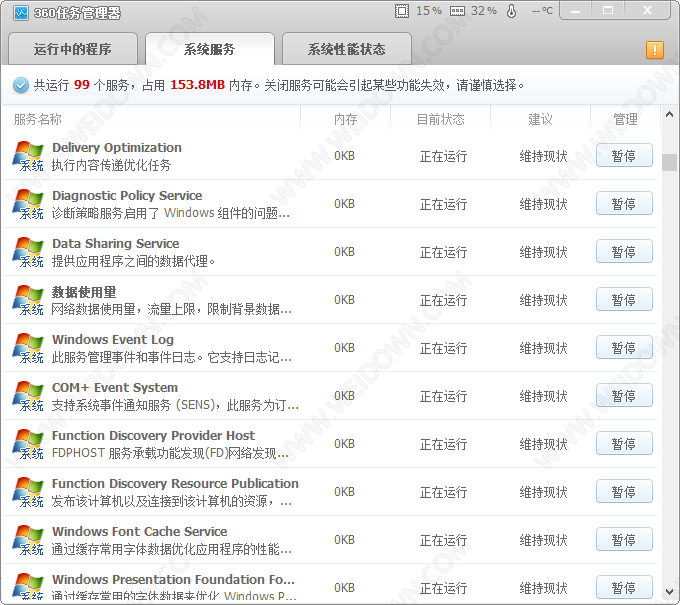Close the 360 Task Manager window
The width and height of the screenshot is (680, 605).
(x=647, y=11)
